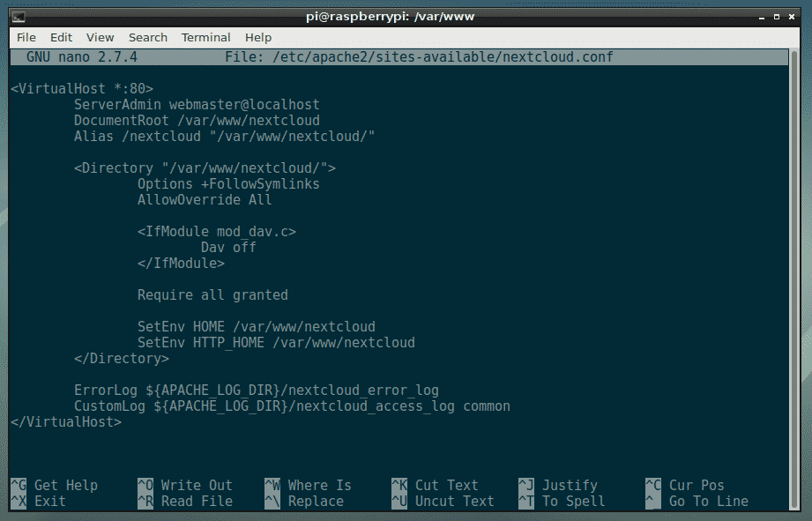The width and height of the screenshot is (812, 521).
Task: Click the ^U Uncut Text shortcut
Action: tap(443, 502)
